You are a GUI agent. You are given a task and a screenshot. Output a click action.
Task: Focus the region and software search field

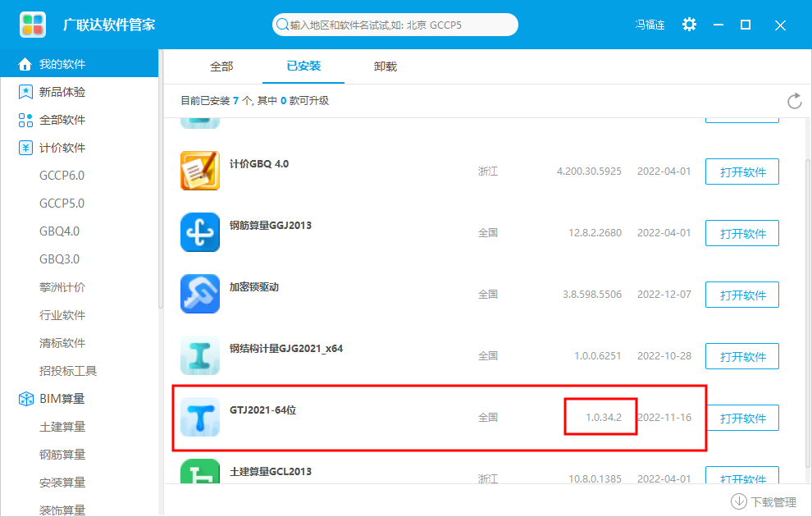[x=395, y=25]
